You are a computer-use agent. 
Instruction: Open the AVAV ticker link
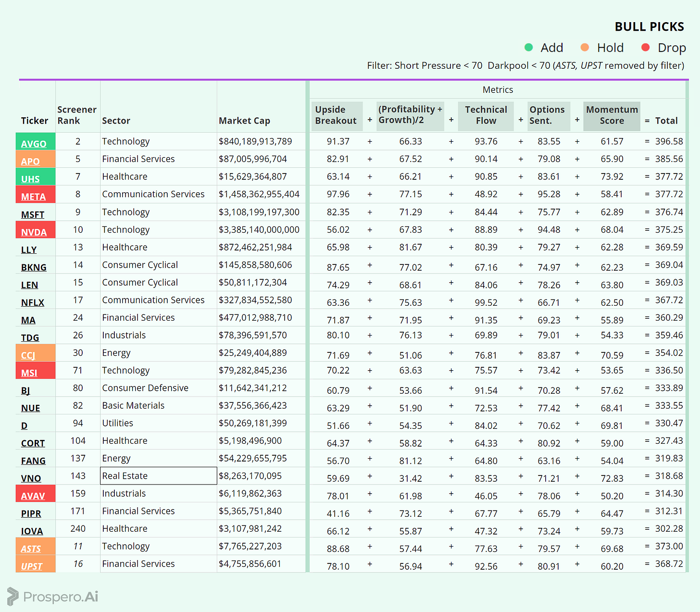[33, 496]
